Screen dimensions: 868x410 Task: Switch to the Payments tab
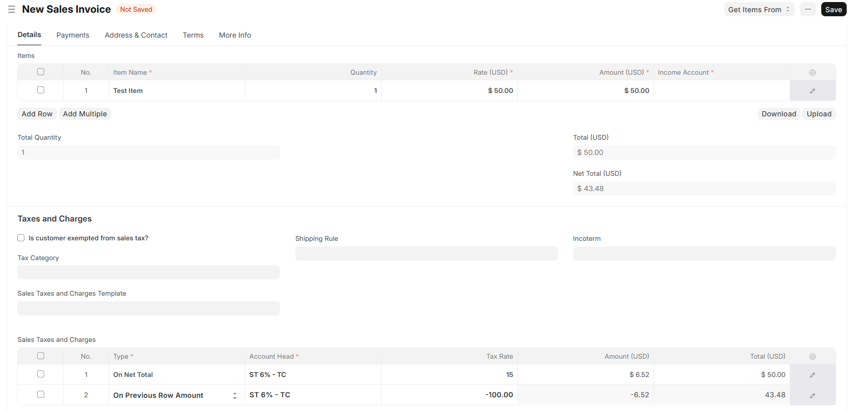(x=73, y=35)
